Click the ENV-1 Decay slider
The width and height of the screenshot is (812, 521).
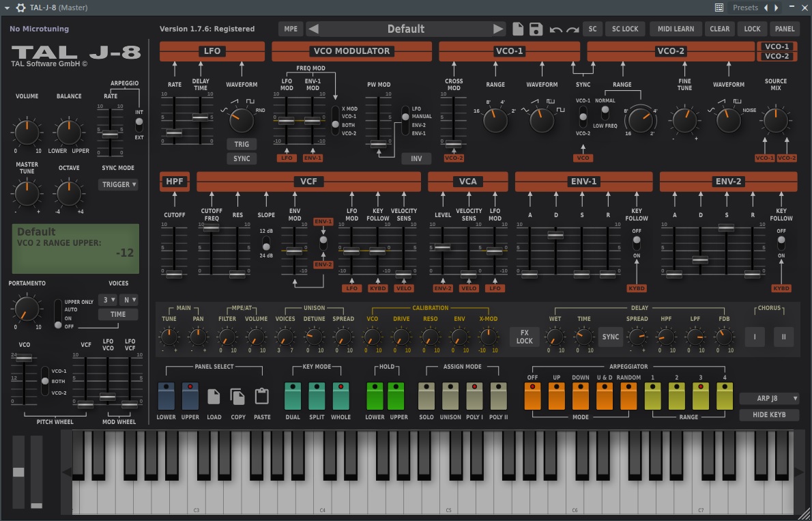coord(555,235)
